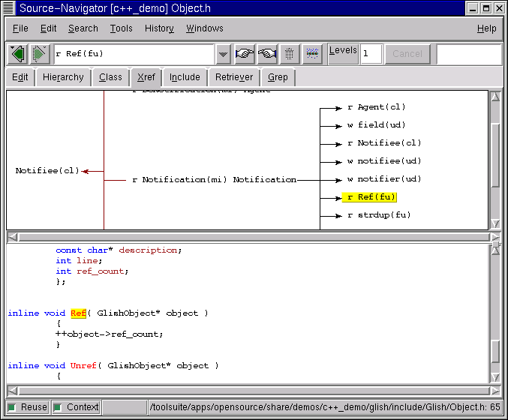Viewport: 508px width, 420px height.
Task: Open the History menu
Action: (159, 28)
